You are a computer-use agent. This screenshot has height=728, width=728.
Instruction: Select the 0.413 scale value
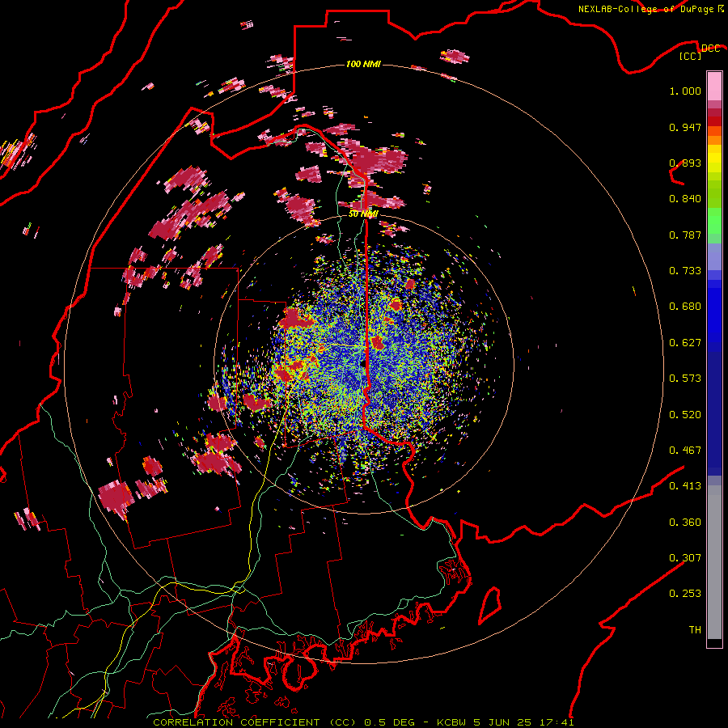[685, 486]
